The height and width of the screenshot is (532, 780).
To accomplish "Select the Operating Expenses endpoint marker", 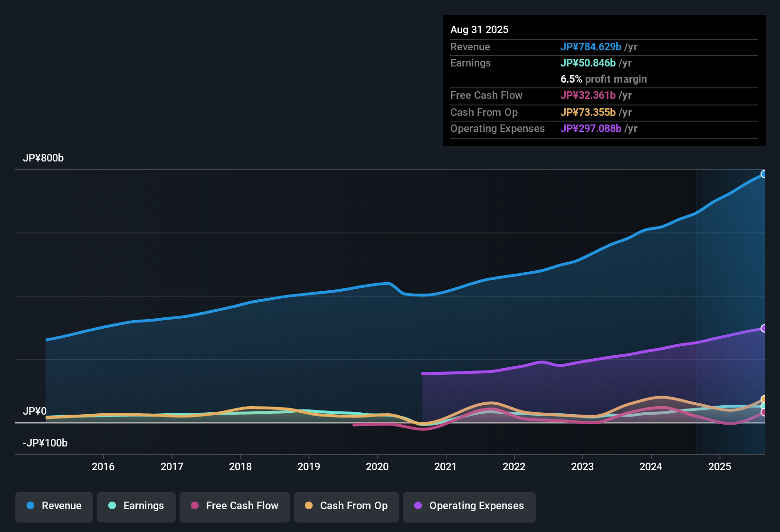I will pos(763,328).
